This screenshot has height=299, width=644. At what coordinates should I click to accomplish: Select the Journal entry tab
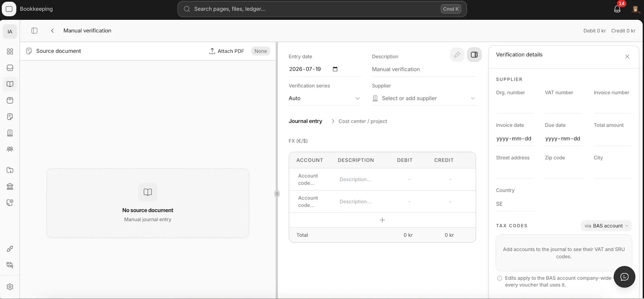(305, 121)
